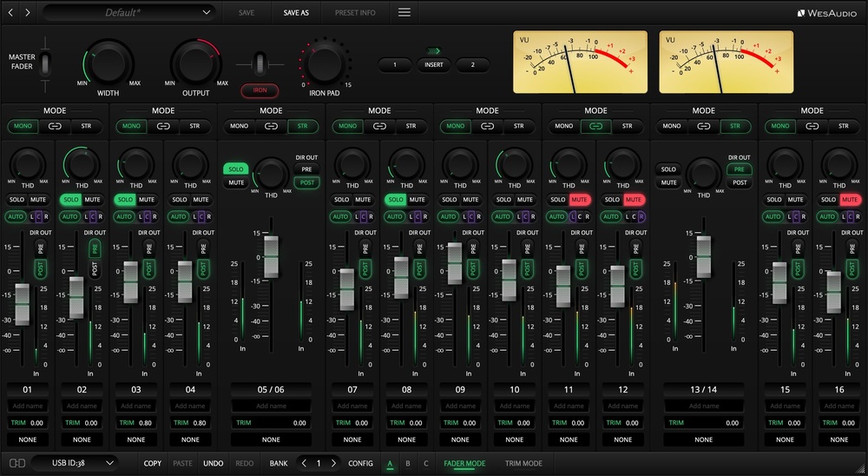The height and width of the screenshot is (476, 868).
Task: Click the link icon in first MODE group
Action: pos(55,126)
